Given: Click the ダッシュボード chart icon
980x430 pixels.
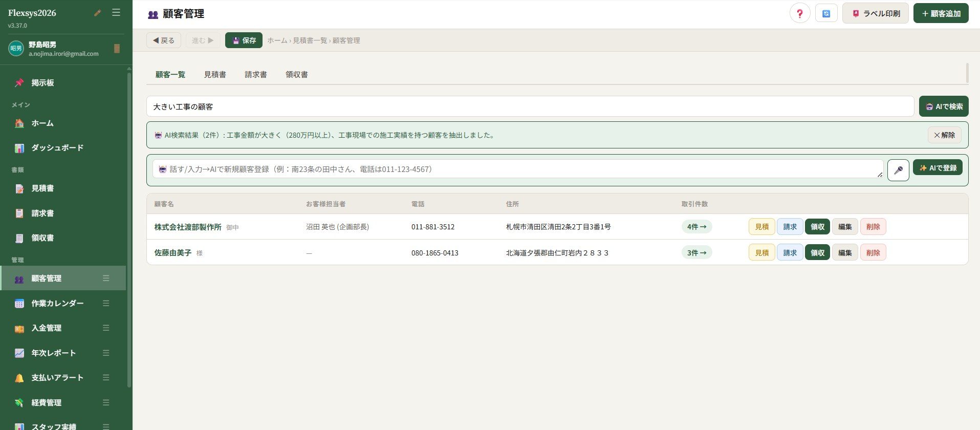Looking at the screenshot, I should point(19,148).
